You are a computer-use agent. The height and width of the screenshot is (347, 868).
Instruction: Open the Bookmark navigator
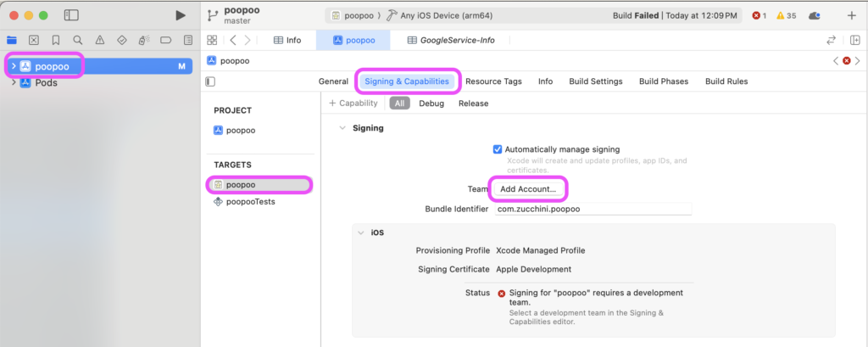point(56,40)
